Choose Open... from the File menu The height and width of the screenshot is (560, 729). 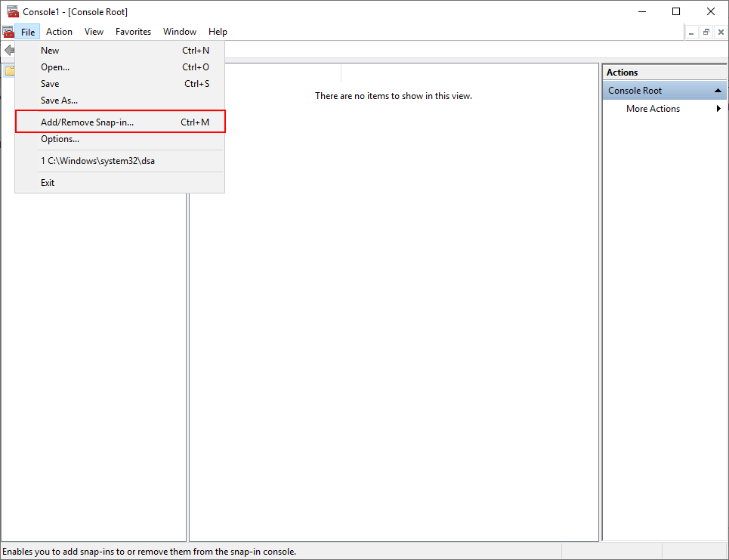(x=120, y=67)
